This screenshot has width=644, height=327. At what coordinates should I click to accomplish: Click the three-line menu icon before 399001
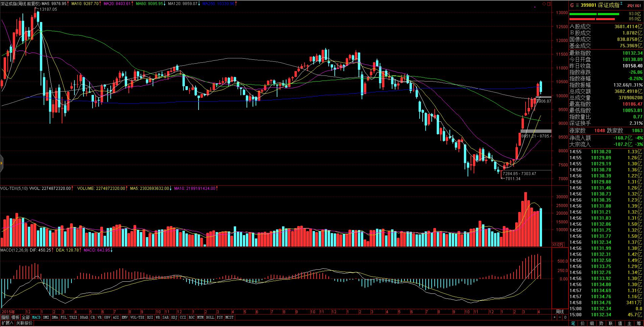click(577, 5)
